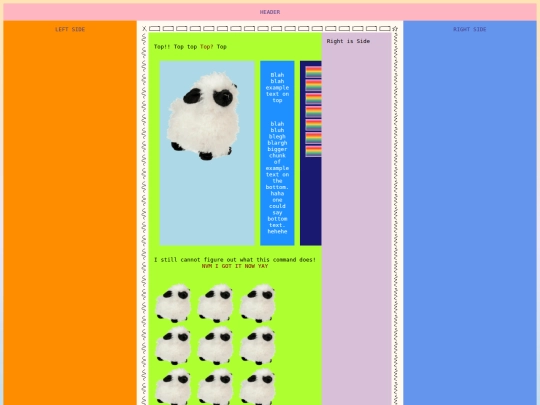This screenshot has width=540, height=405.
Task: Click the HEADER text in the pink bar
Action: [270, 12]
